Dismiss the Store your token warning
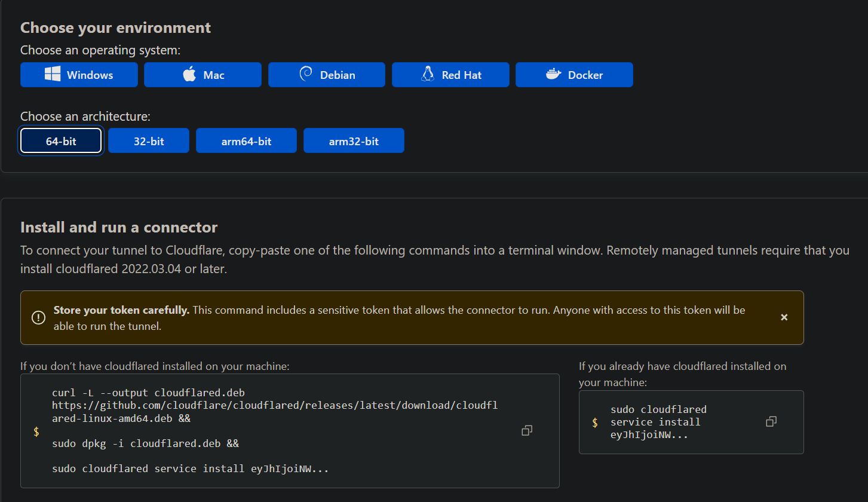 pyautogui.click(x=784, y=317)
